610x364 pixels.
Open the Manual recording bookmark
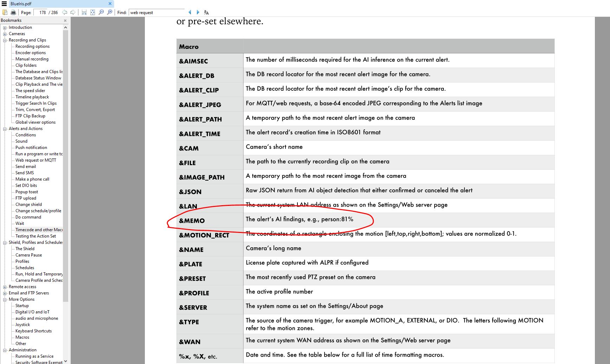pyautogui.click(x=32, y=59)
